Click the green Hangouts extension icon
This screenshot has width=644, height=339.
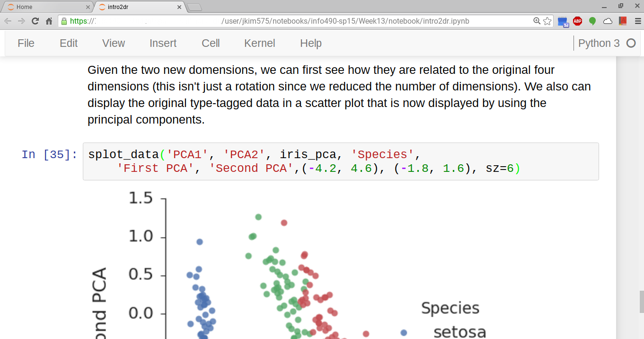pos(592,21)
